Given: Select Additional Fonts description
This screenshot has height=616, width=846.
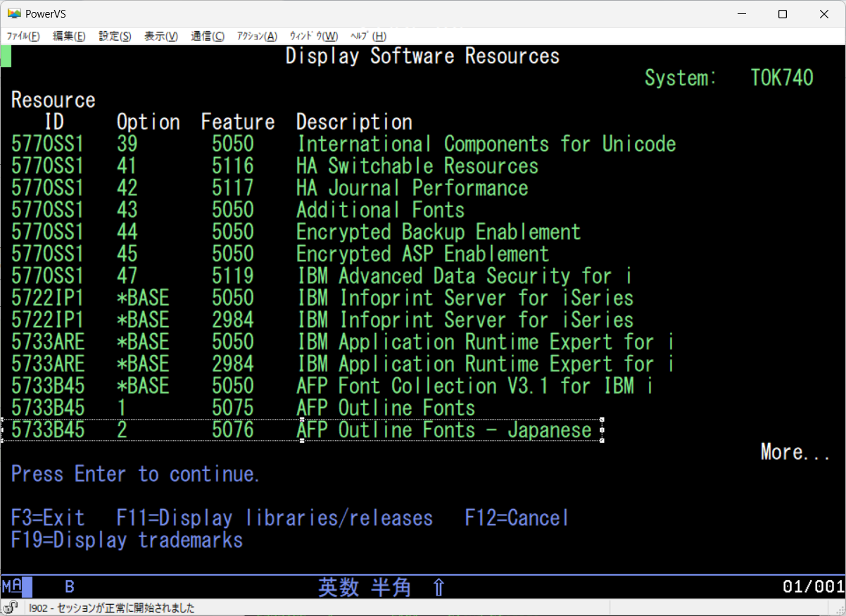Looking at the screenshot, I should (381, 210).
